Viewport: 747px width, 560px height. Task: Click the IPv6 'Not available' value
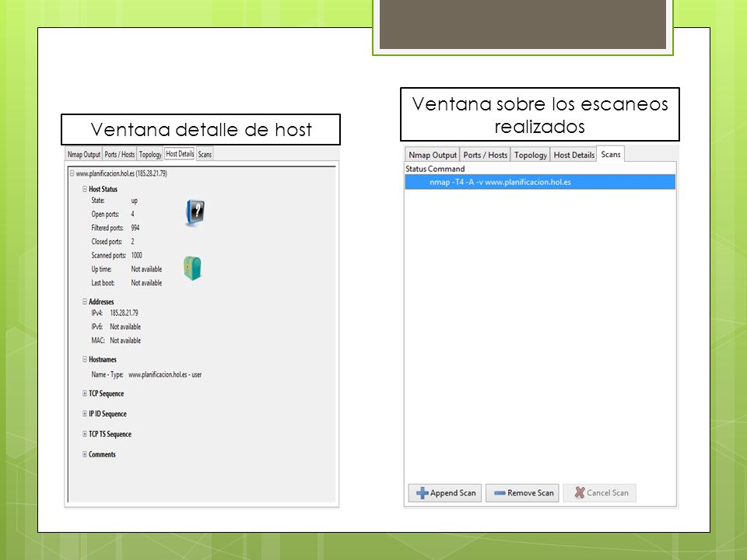click(125, 327)
